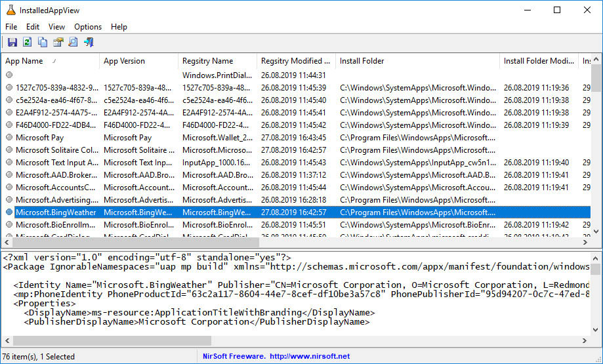Open the www.nirsoft.net link in status bar

tap(310, 356)
